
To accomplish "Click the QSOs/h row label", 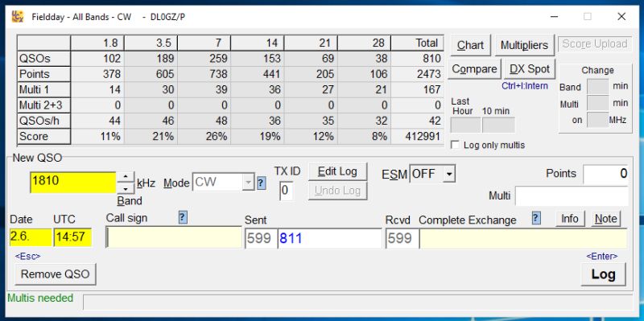I will 44,121.
